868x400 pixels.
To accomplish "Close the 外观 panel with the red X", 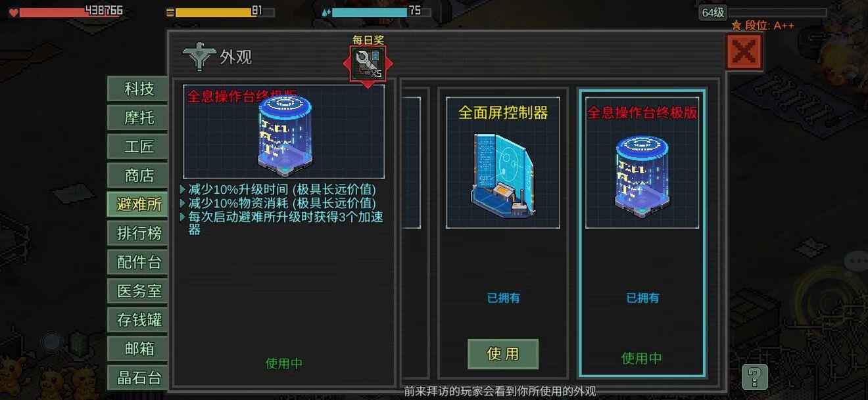I will 744,52.
